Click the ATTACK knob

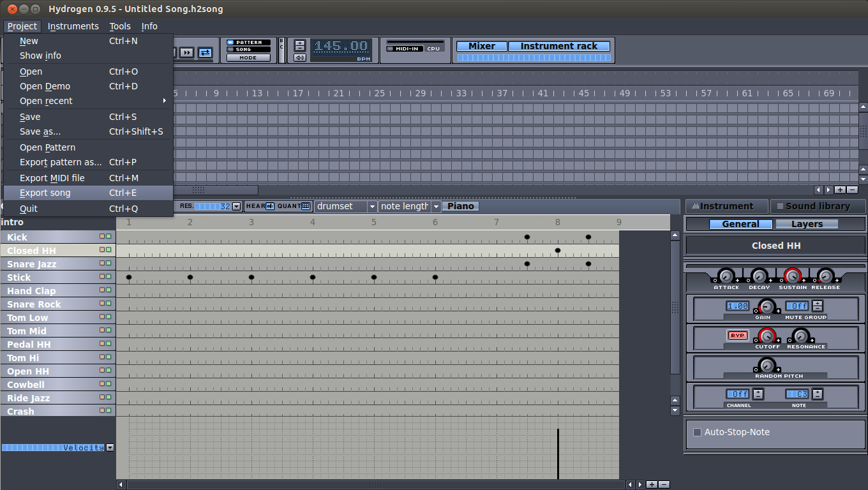pos(726,276)
